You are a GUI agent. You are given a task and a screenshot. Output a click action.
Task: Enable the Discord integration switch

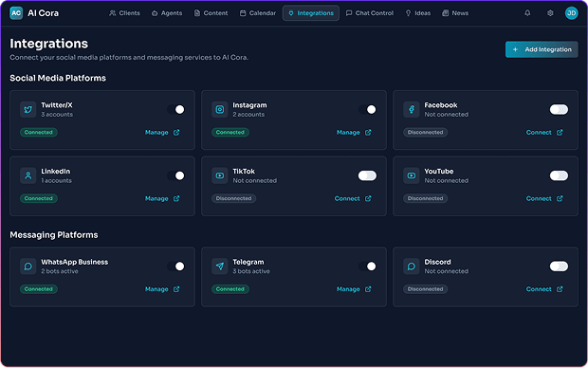pyautogui.click(x=559, y=267)
